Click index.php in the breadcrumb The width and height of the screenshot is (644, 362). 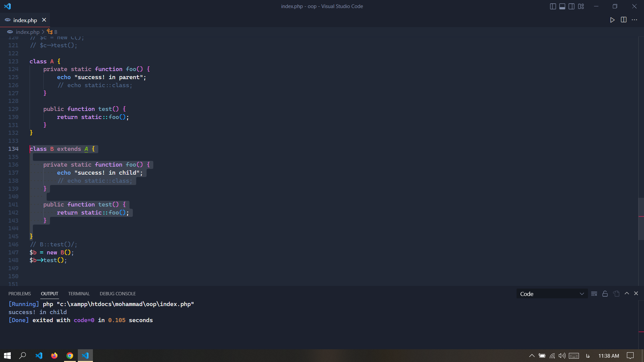point(28,32)
